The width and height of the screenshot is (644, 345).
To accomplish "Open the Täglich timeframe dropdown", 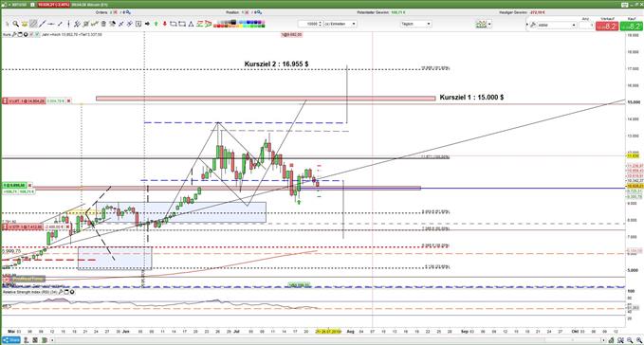I will pyautogui.click(x=415, y=25).
